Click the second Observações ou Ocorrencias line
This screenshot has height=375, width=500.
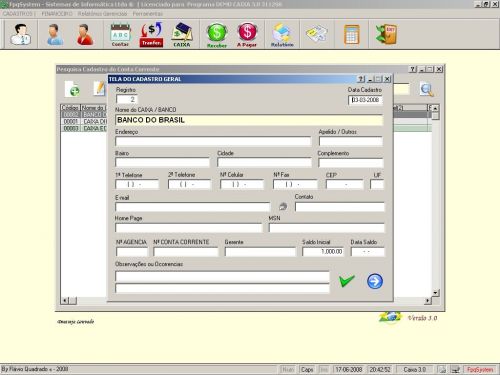coord(222,288)
